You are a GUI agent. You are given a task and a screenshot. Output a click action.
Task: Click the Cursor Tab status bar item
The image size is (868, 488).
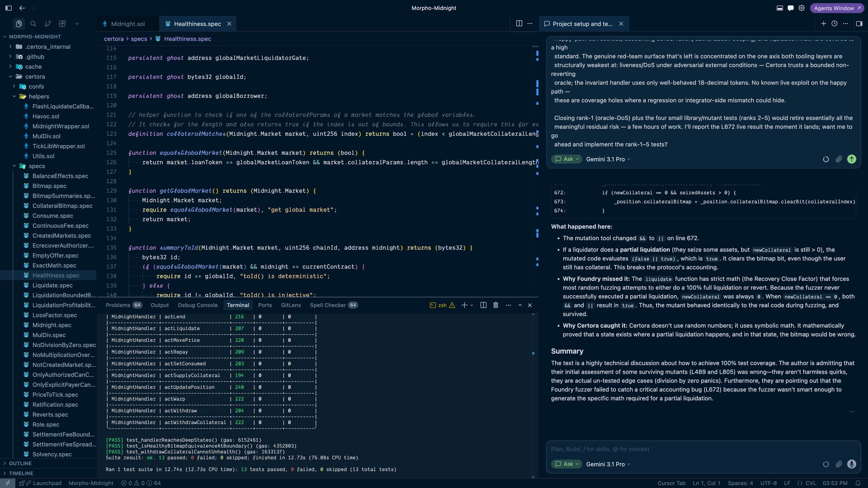[x=671, y=483]
